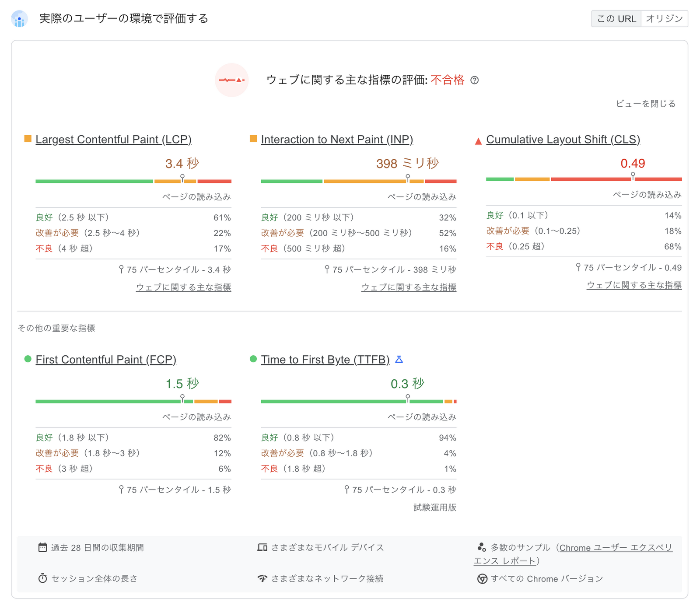
Task: Click the LCP distribution bar marker
Action: coord(182,178)
